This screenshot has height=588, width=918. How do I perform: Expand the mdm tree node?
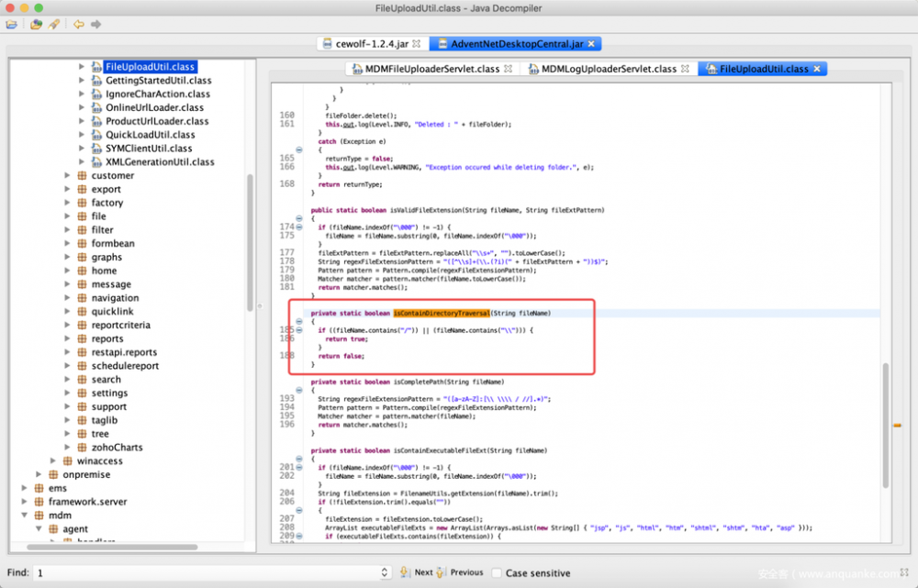(x=23, y=515)
